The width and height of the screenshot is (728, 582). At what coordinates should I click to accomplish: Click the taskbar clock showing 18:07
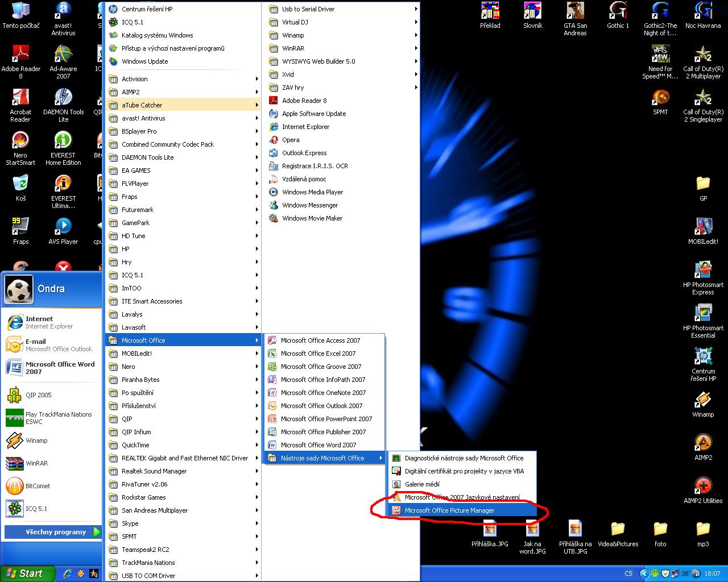712,573
